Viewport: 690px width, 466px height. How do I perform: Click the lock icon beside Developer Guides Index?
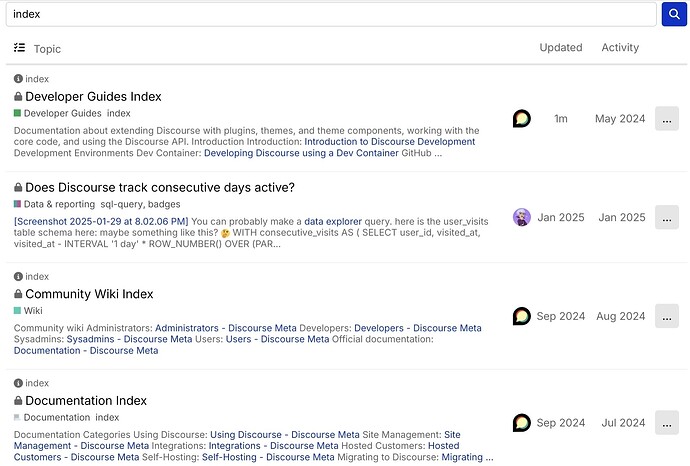(18, 96)
